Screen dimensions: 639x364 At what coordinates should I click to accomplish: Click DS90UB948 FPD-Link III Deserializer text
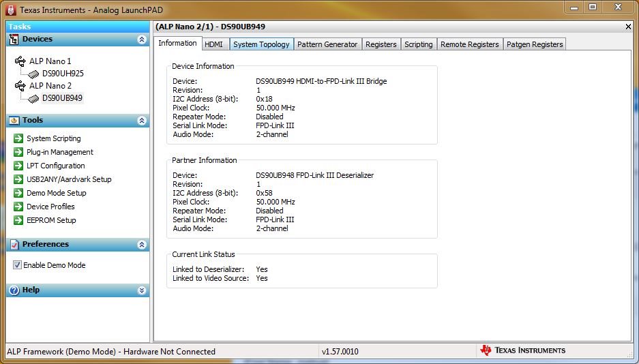[x=314, y=175]
